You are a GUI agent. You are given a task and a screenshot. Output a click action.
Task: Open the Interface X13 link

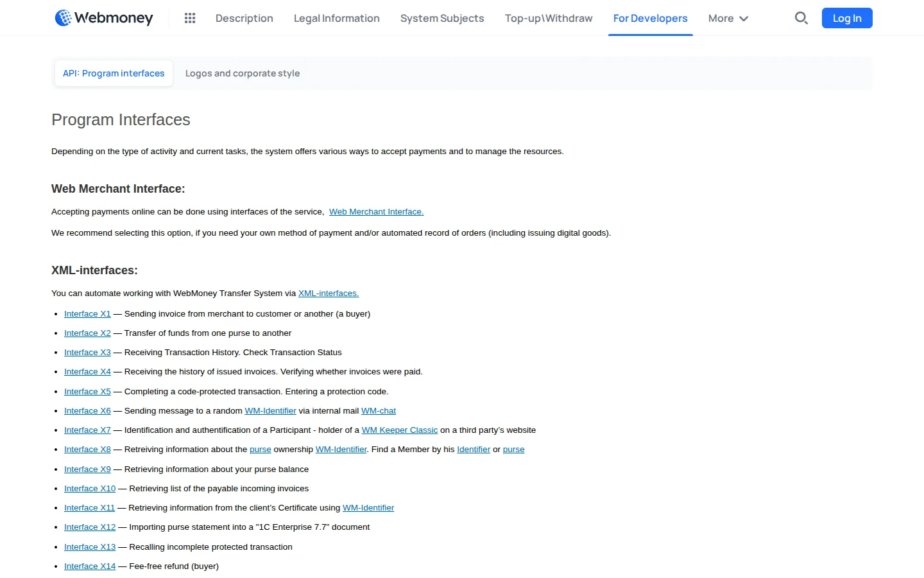coord(90,547)
